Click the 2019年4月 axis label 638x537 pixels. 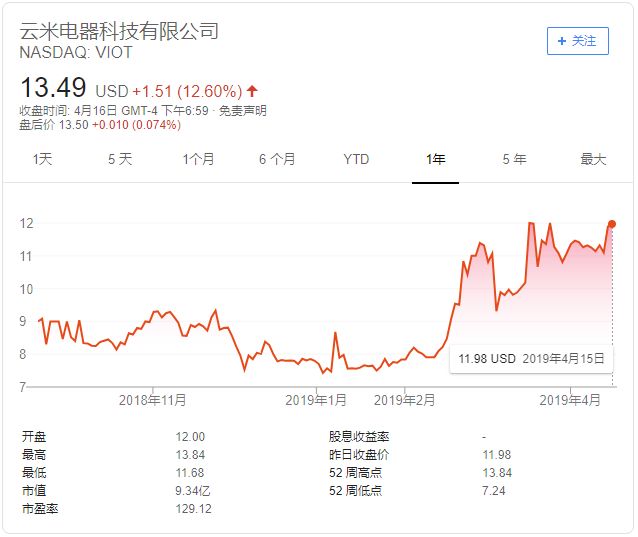[x=570, y=400]
